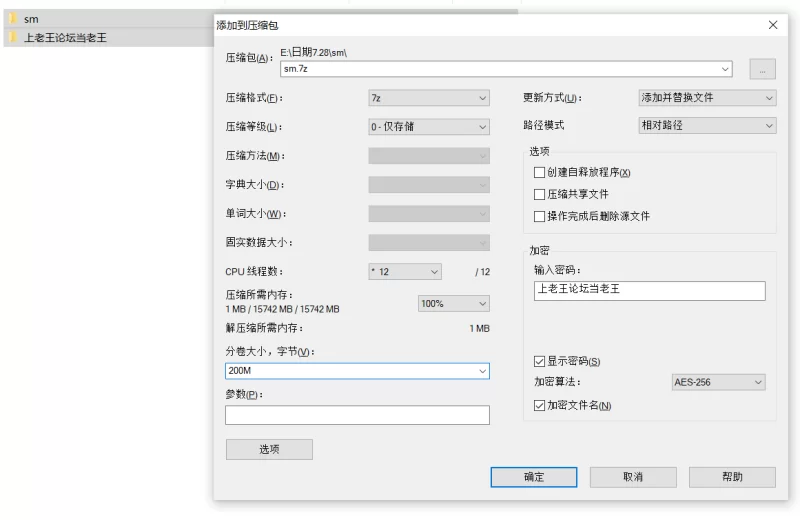This screenshot has height=520, width=800.
Task: Open the browse (...) button for archive path
Action: (x=762, y=69)
